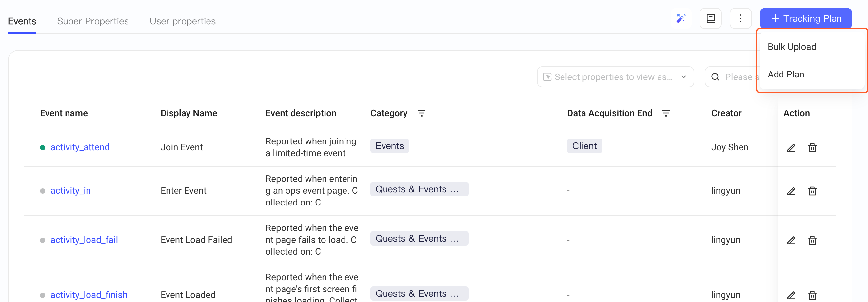The height and width of the screenshot is (302, 868).
Task: Select the 'Enter Event' display name
Action: point(183,191)
